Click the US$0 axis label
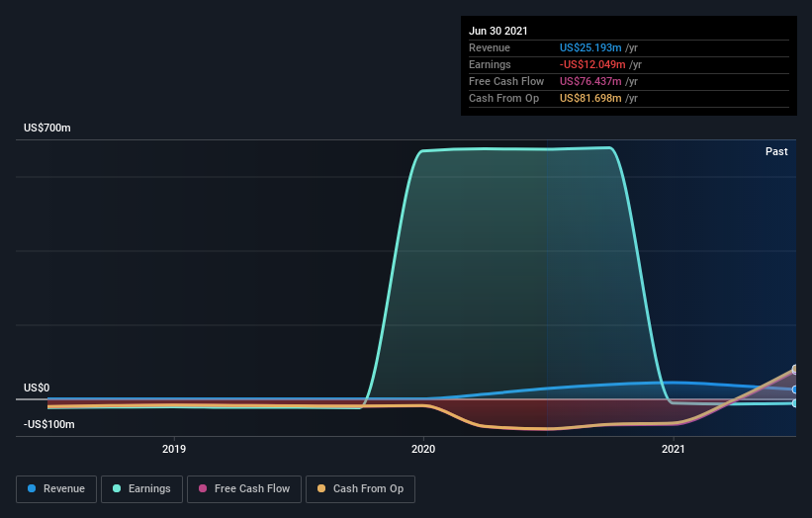 pyautogui.click(x=37, y=388)
